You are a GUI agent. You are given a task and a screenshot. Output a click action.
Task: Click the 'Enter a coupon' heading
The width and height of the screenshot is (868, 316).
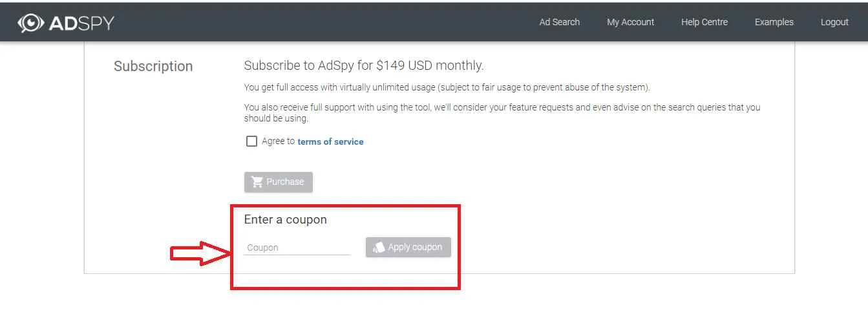pyautogui.click(x=286, y=220)
